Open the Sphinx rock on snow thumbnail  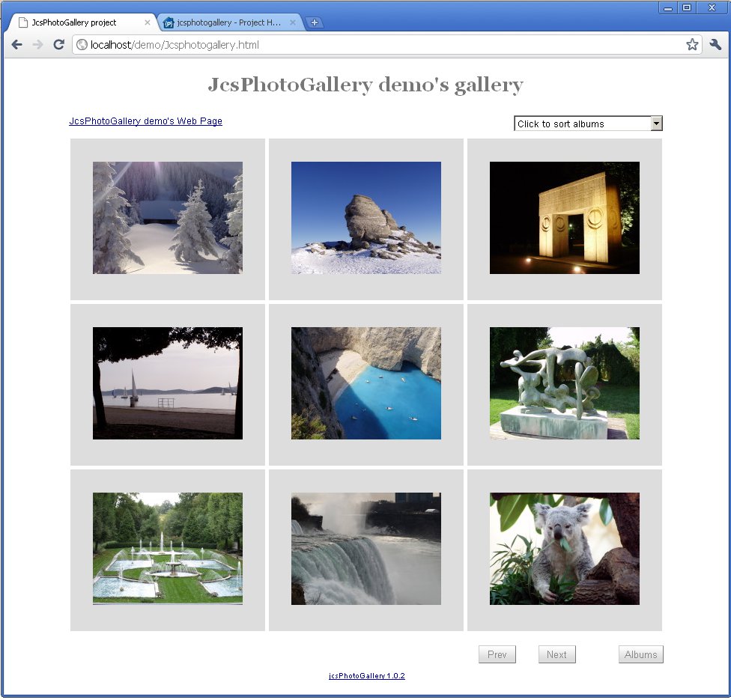pos(366,218)
